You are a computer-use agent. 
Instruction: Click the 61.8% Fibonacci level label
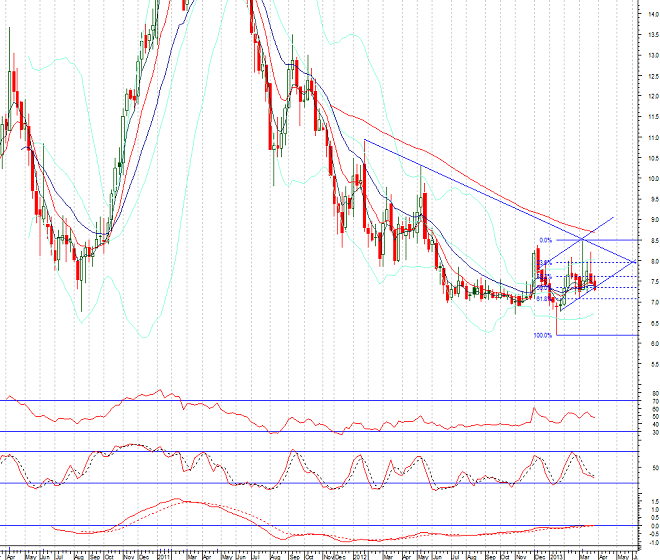point(543,298)
